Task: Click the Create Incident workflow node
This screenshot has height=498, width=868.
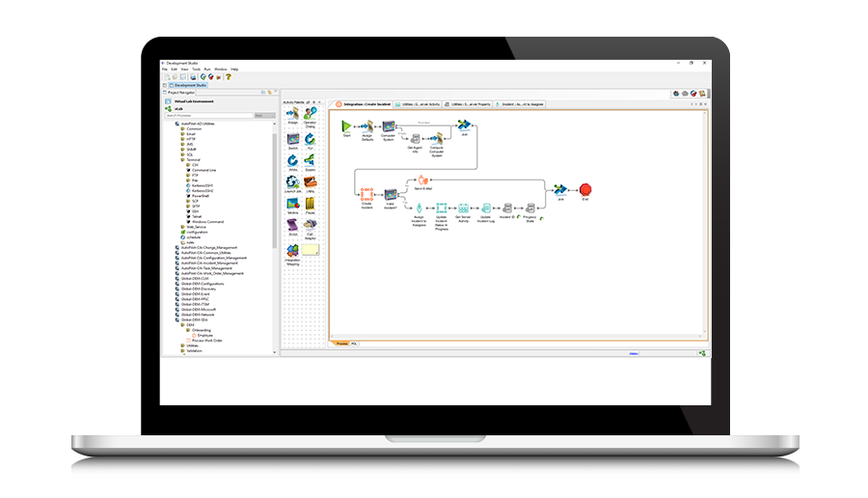Action: click(366, 194)
